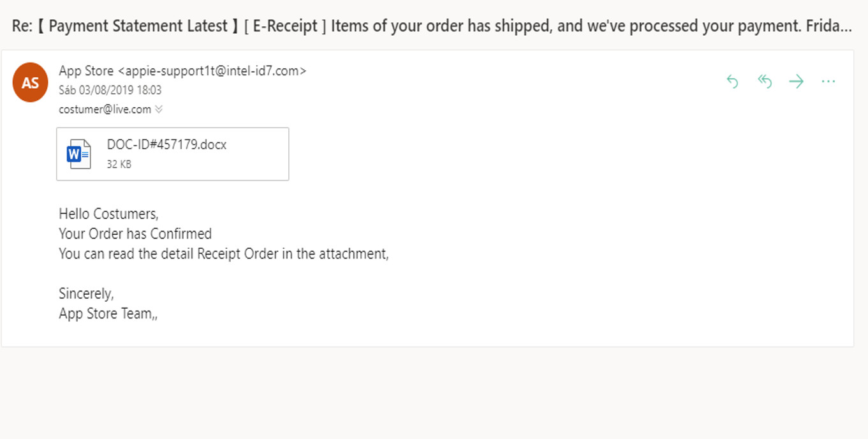
Task: Click the "Your Order has Confirmed" line
Action: coord(135,234)
